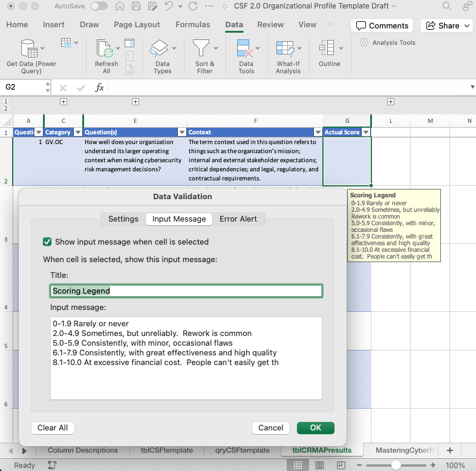
Task: Click the Sort & Filter funnel icon
Action: pyautogui.click(x=201, y=48)
